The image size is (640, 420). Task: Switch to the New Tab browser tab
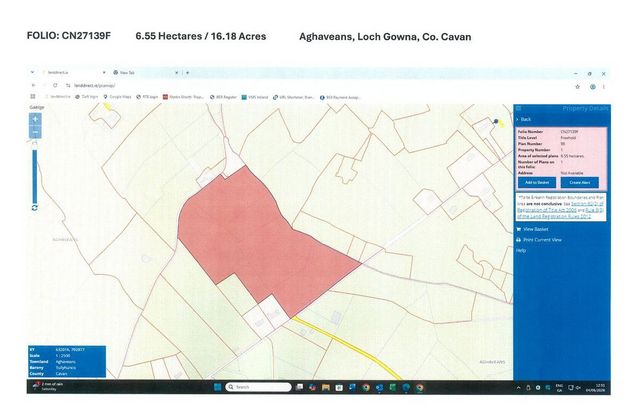143,72
